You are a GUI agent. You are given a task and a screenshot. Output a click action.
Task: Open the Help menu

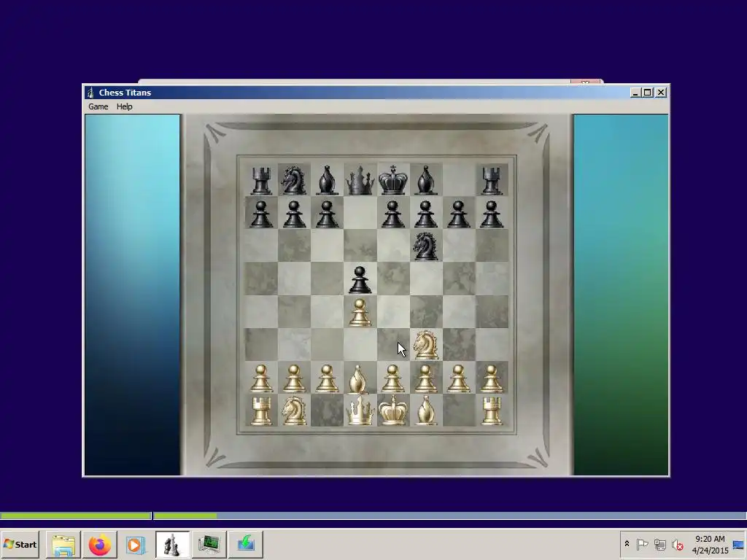(124, 106)
